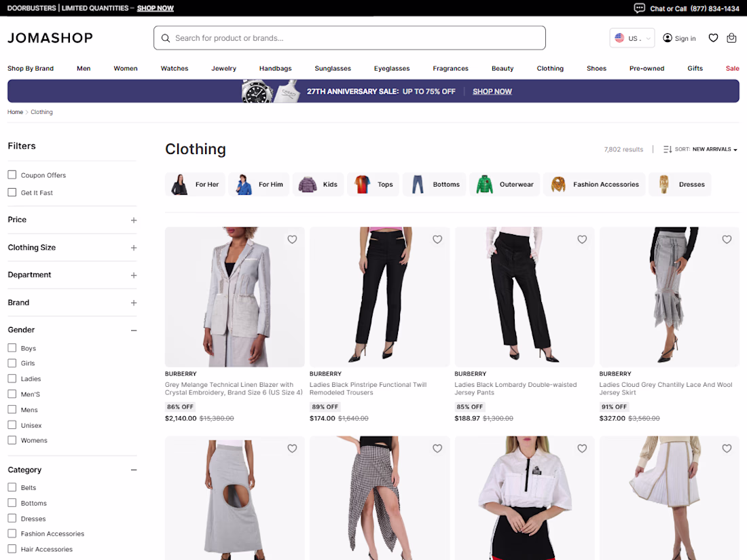Favorite the Grey Melange Linen Blazer
Image resolution: width=747 pixels, height=560 pixels.
pyautogui.click(x=292, y=240)
